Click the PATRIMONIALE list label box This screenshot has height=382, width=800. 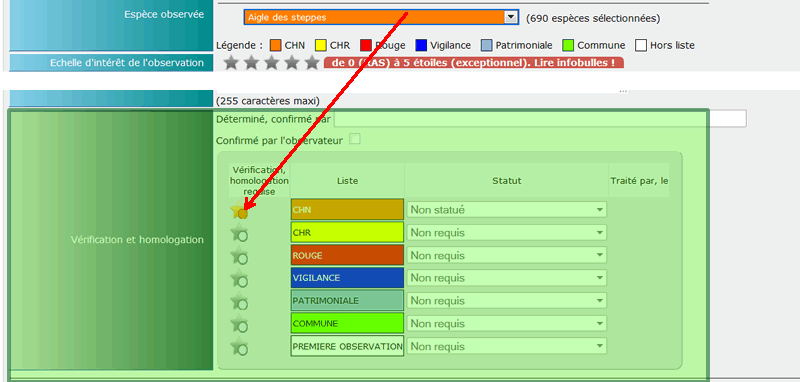[347, 300]
